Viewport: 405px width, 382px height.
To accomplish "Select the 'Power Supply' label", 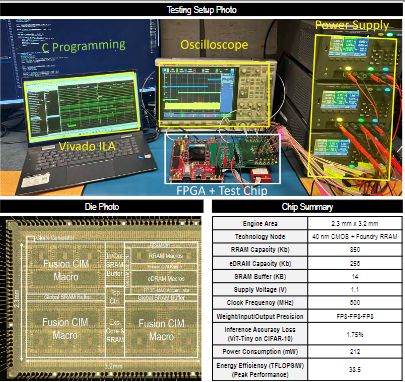I will click(x=352, y=25).
